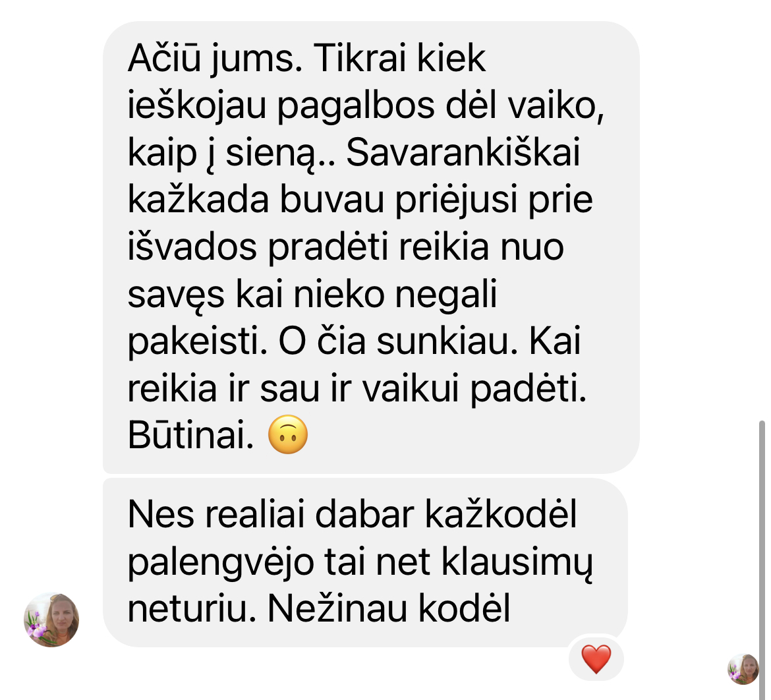Click 'ieškojau pagalbos' text in first bubble
This screenshot has width=771, height=700.
281,106
